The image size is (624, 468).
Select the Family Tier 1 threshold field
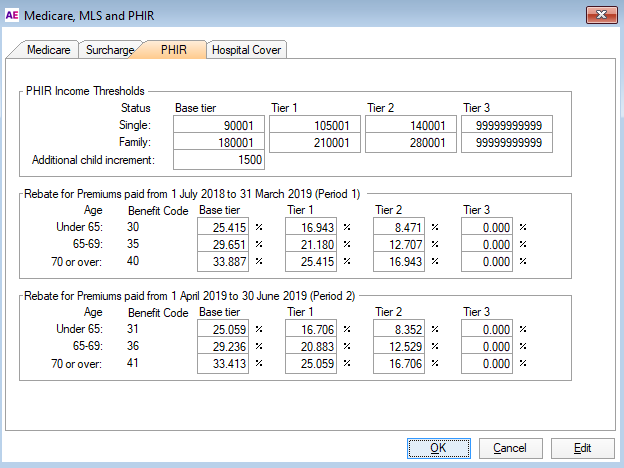[313, 143]
